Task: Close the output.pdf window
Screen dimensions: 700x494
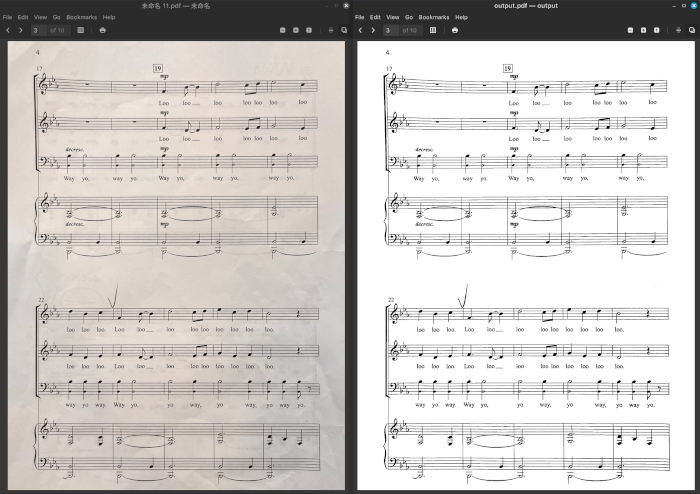Action: coord(693,6)
